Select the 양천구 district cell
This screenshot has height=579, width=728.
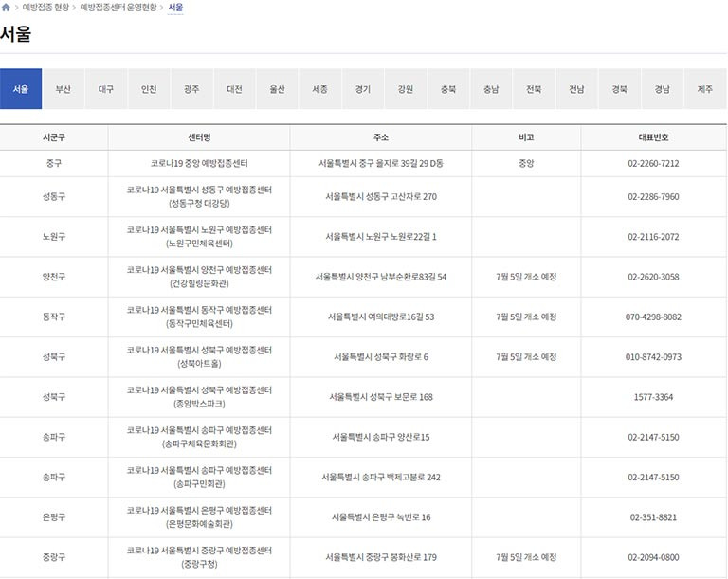[54, 277]
